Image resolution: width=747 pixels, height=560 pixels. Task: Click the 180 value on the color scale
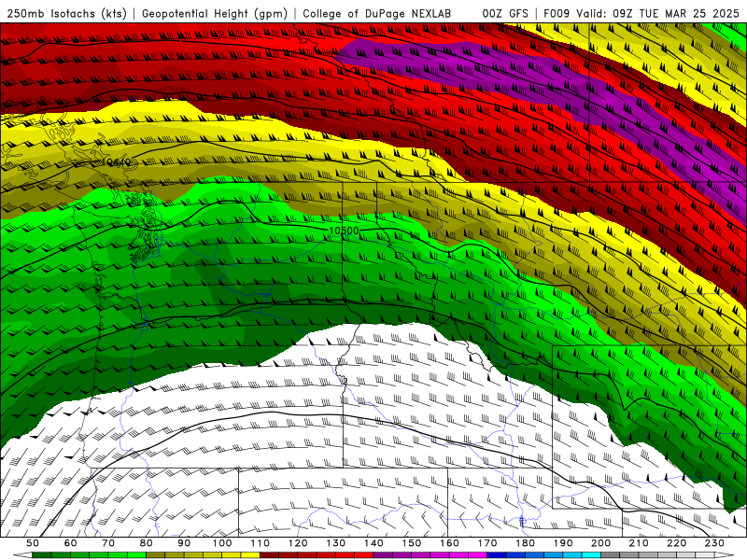(x=525, y=543)
